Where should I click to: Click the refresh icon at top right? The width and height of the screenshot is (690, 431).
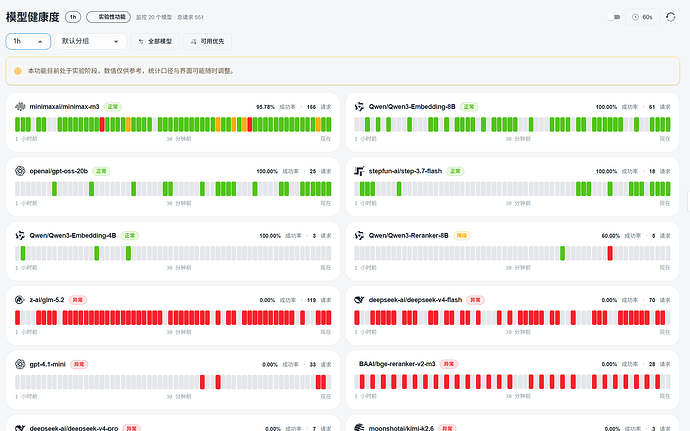(x=671, y=17)
